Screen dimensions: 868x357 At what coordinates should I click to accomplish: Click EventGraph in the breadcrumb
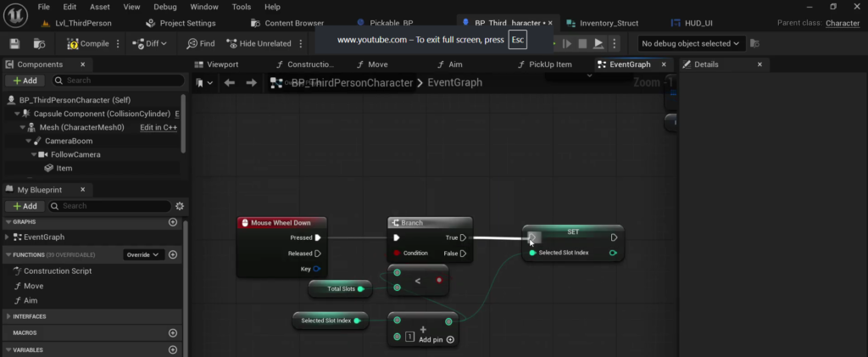point(454,82)
